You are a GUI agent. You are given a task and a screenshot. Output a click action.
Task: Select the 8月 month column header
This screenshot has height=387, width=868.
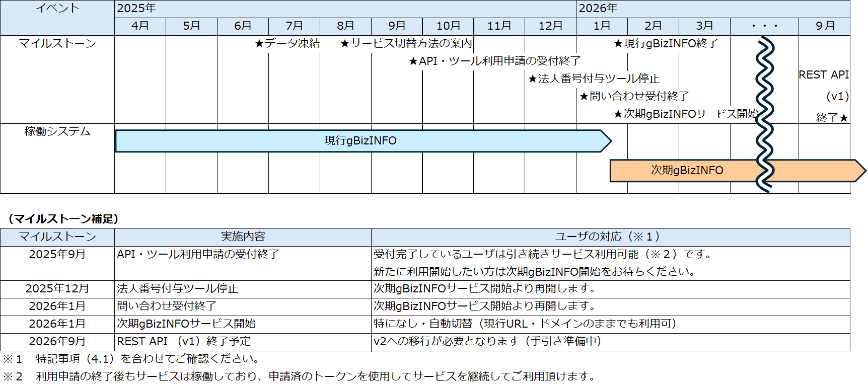(346, 26)
